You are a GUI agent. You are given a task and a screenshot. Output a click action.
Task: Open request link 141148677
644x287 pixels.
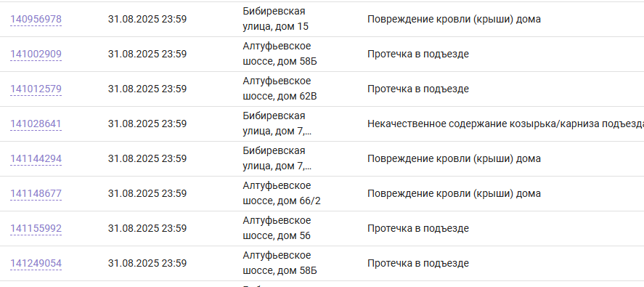[x=36, y=194]
